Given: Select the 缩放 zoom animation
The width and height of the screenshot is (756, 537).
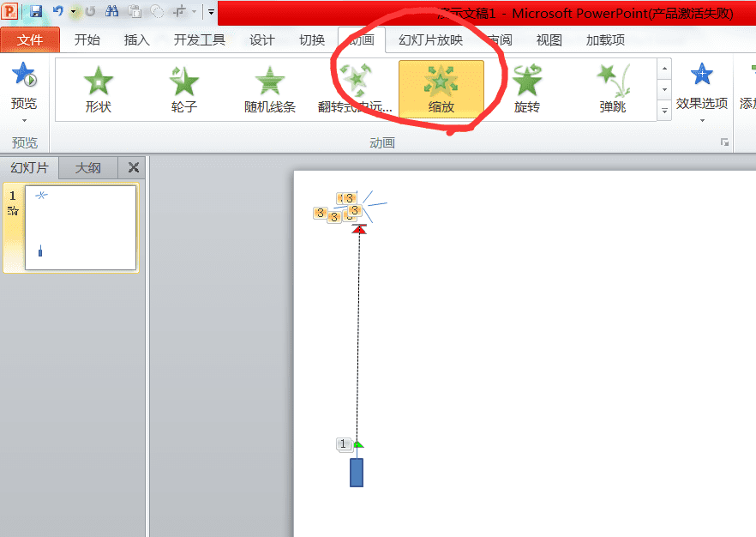Looking at the screenshot, I should coord(441,89).
